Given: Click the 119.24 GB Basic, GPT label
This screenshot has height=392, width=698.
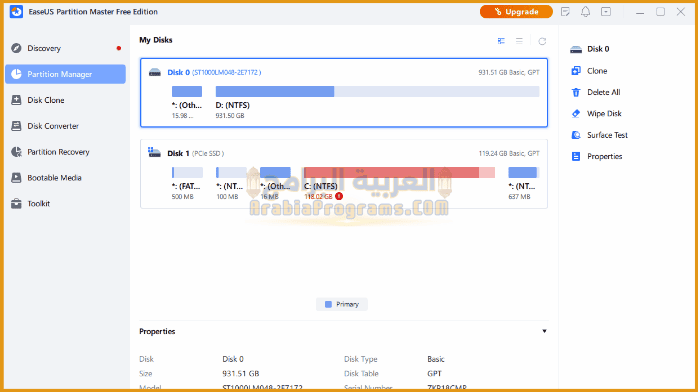Looking at the screenshot, I should [x=509, y=153].
